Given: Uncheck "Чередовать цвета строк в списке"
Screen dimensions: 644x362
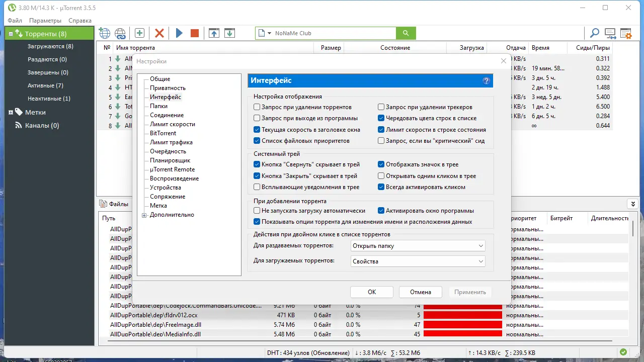Looking at the screenshot, I should [381, 118].
